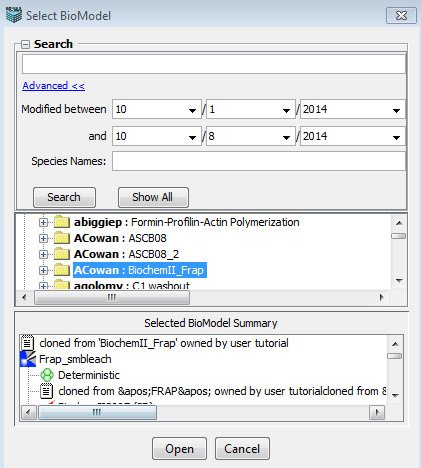The height and width of the screenshot is (468, 421).
Task: Expand the ACowan : ASCB08_2 node
Action: pos(43,254)
